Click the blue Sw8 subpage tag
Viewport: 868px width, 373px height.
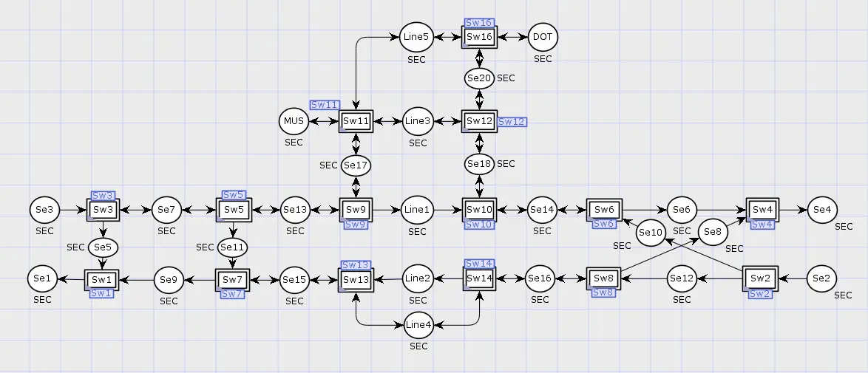[x=603, y=292]
